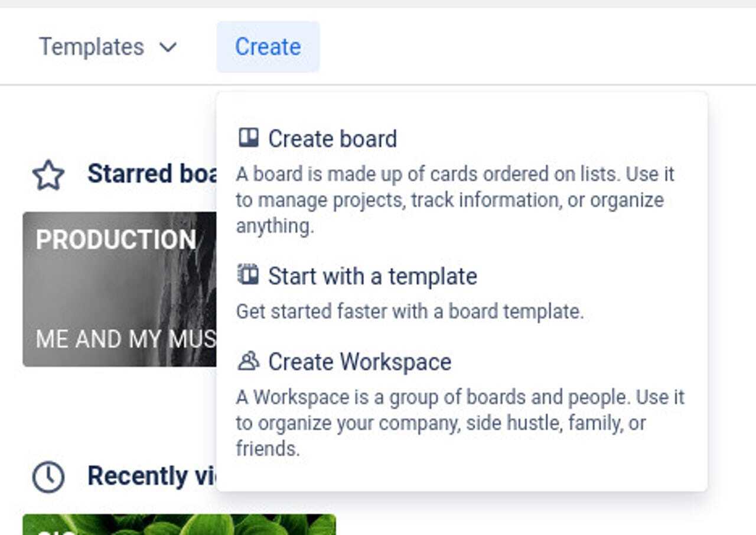This screenshot has width=756, height=535.
Task: Click the clock icon beside Recently viewed
Action: (48, 476)
